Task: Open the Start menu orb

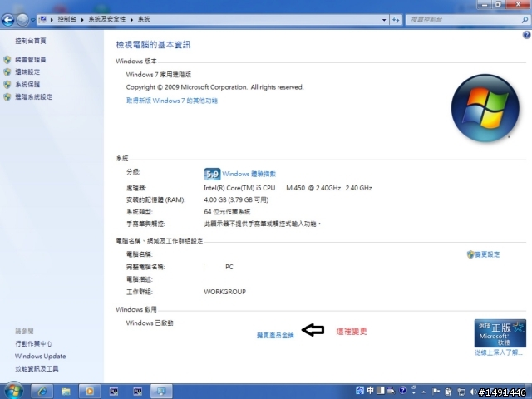Action: click(14, 391)
